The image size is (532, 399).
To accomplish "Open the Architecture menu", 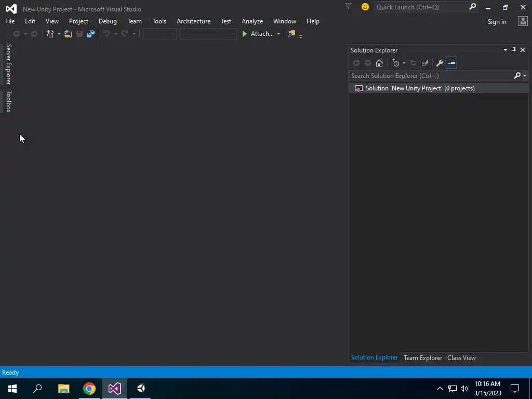I will (x=193, y=21).
